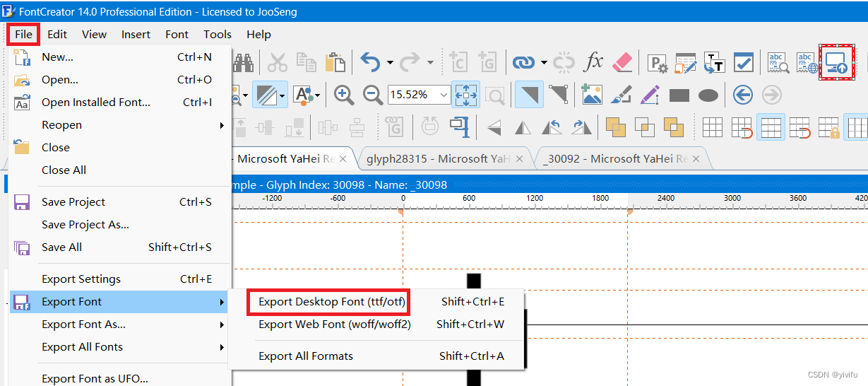Open the fx transform icon
868x386 pixels.
(x=594, y=62)
